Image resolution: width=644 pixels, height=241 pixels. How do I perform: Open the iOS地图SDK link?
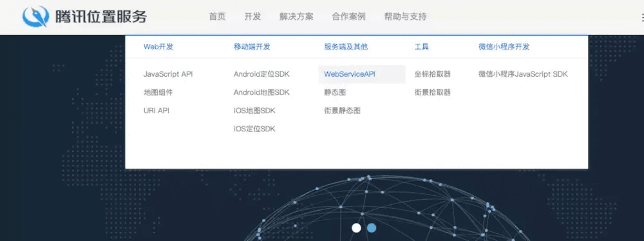(254, 111)
